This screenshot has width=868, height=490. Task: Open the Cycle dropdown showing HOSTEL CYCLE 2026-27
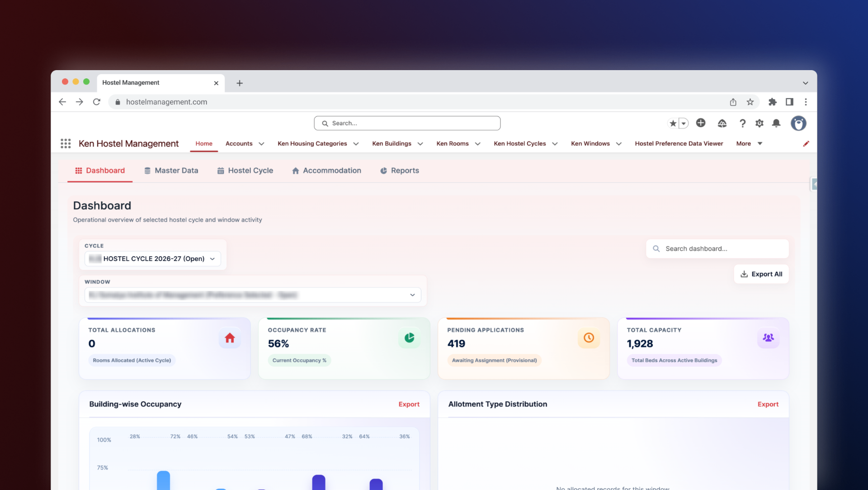click(153, 259)
